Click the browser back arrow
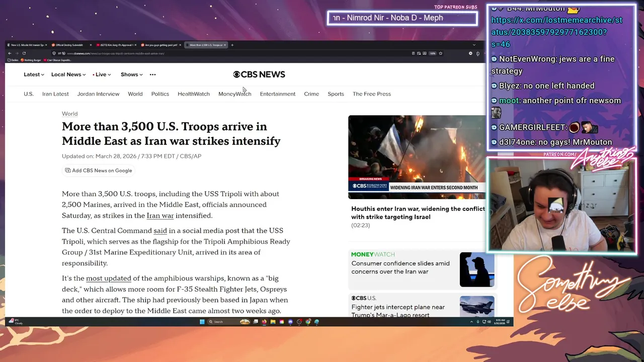This screenshot has width=644, height=362. pyautogui.click(x=10, y=53)
